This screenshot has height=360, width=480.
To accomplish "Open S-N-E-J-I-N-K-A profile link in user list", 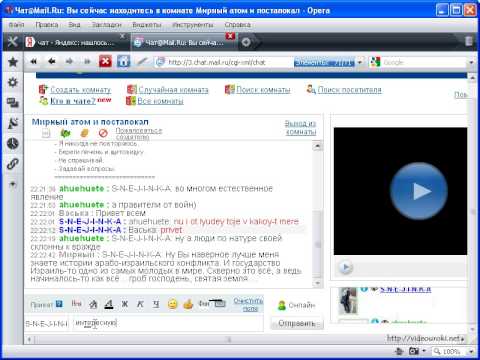I will (406, 289).
